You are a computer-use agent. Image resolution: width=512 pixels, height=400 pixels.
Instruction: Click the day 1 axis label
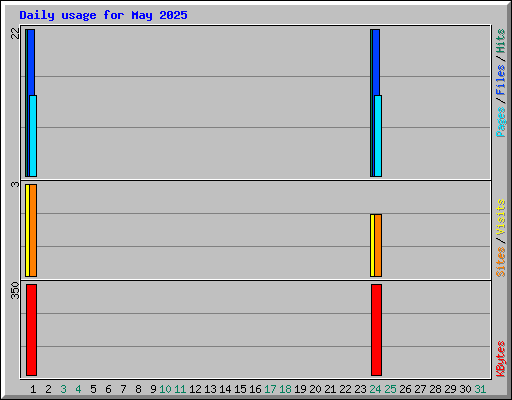33,389
